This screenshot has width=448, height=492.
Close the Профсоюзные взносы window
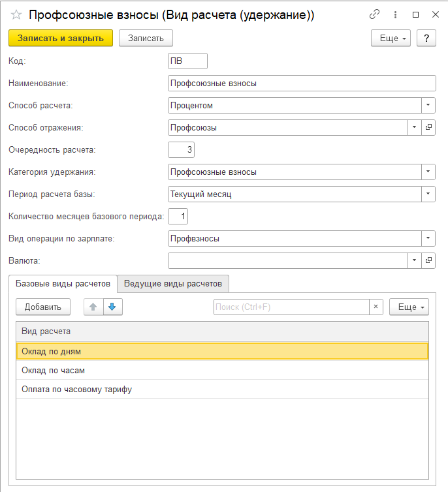[436, 14]
